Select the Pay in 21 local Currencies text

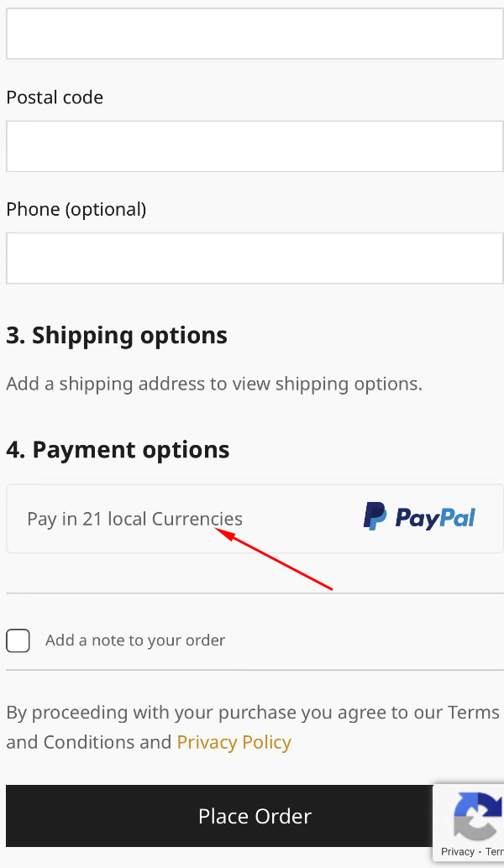tap(134, 519)
